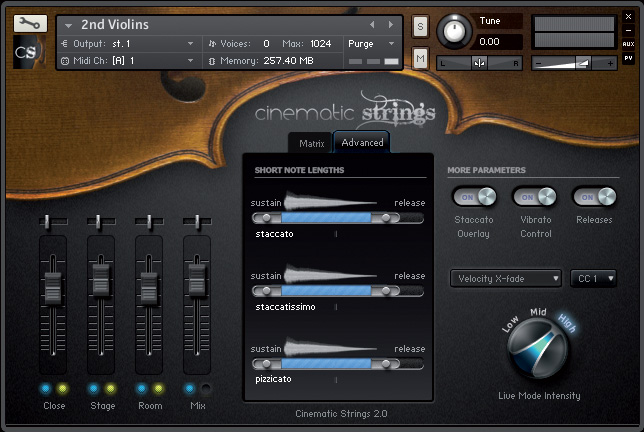Viewport: 644px width, 432px height.
Task: Click the volume slider handle
Action: click(583, 63)
